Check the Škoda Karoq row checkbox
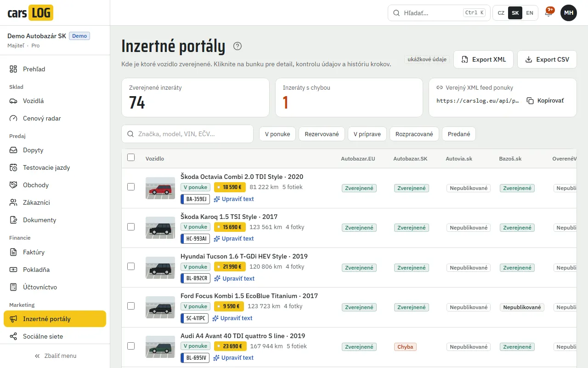Viewport: 588px width, 368px height. click(x=131, y=227)
